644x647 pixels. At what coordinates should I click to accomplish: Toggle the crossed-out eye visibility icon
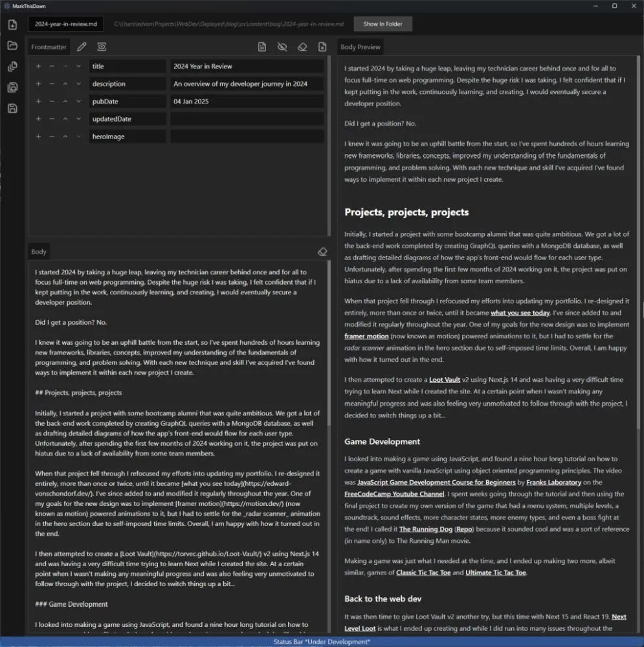coord(282,47)
